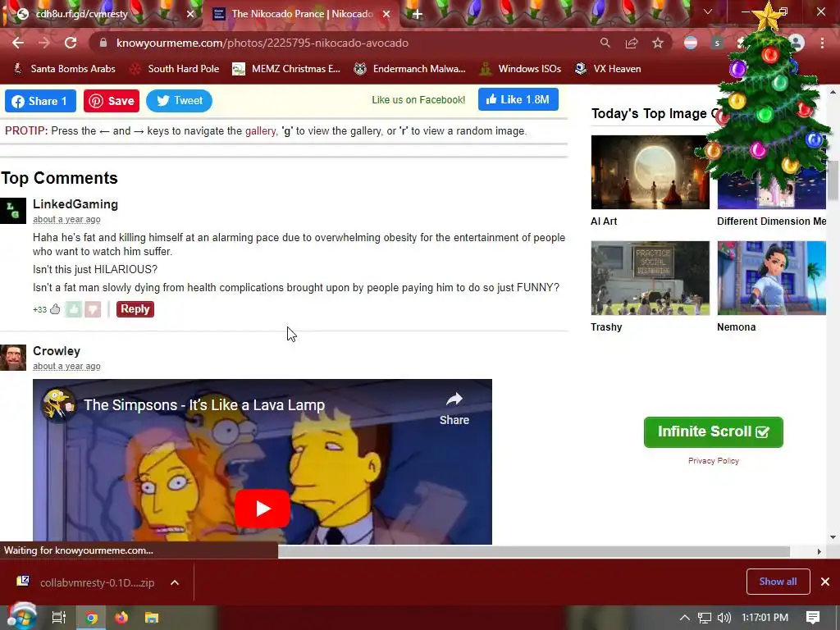This screenshot has width=840, height=630.
Task: Open LinkedGaming's profile name
Action: (x=75, y=204)
